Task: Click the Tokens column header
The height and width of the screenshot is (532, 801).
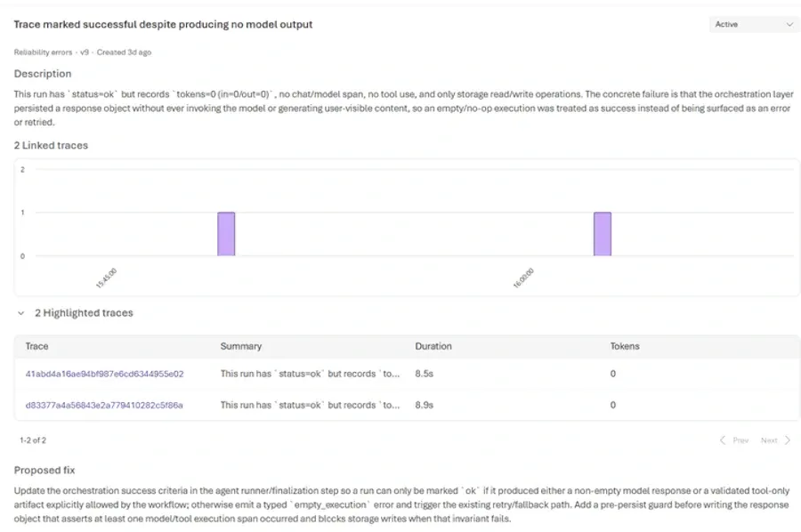Action: (625, 346)
